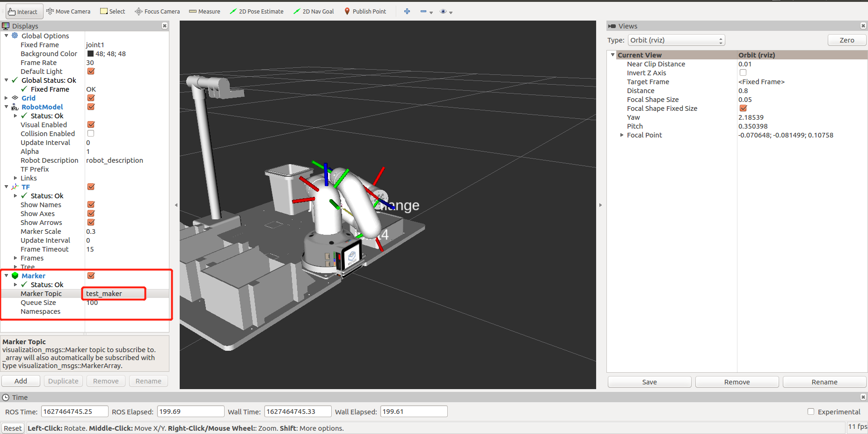Pick the Measure tool

pos(204,12)
